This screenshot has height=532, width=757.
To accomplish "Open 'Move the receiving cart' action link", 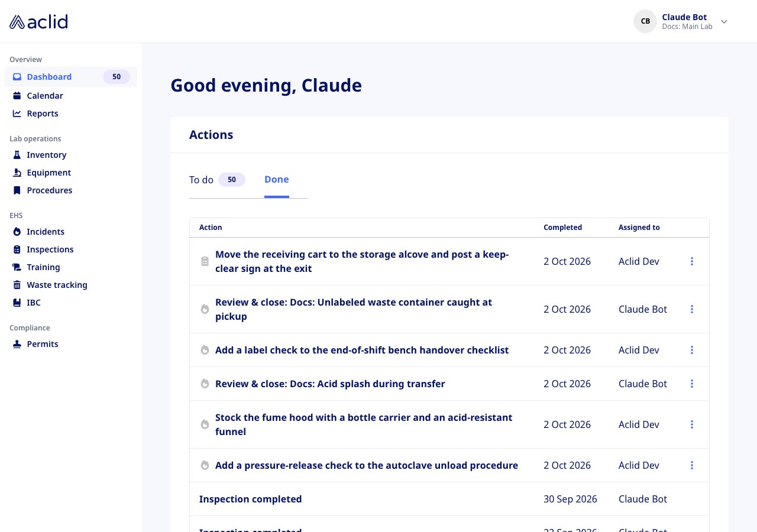I will [x=362, y=261].
